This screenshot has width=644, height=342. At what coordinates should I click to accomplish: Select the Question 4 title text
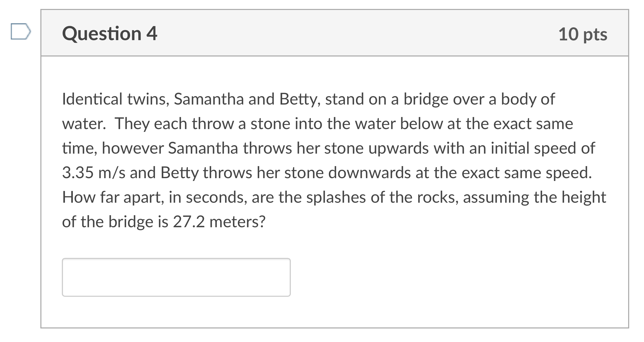tap(110, 33)
